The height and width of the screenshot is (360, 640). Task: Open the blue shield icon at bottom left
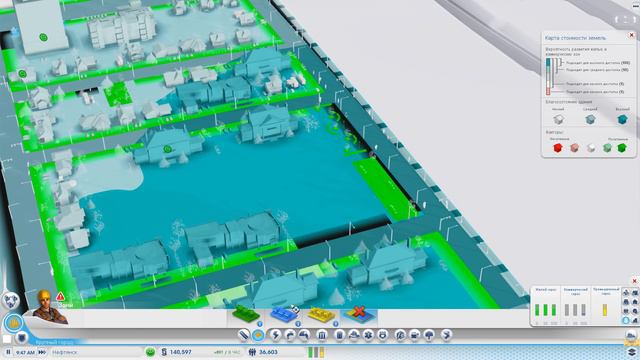click(22, 338)
